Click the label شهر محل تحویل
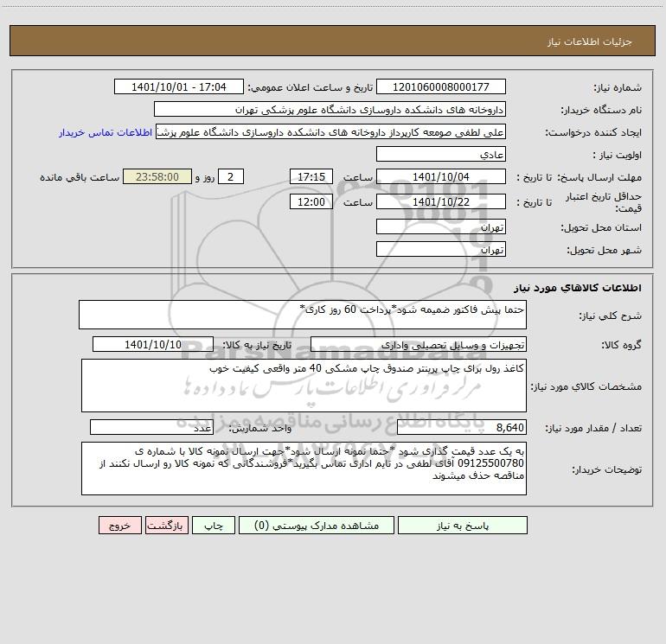The width and height of the screenshot is (666, 644). click(604, 250)
